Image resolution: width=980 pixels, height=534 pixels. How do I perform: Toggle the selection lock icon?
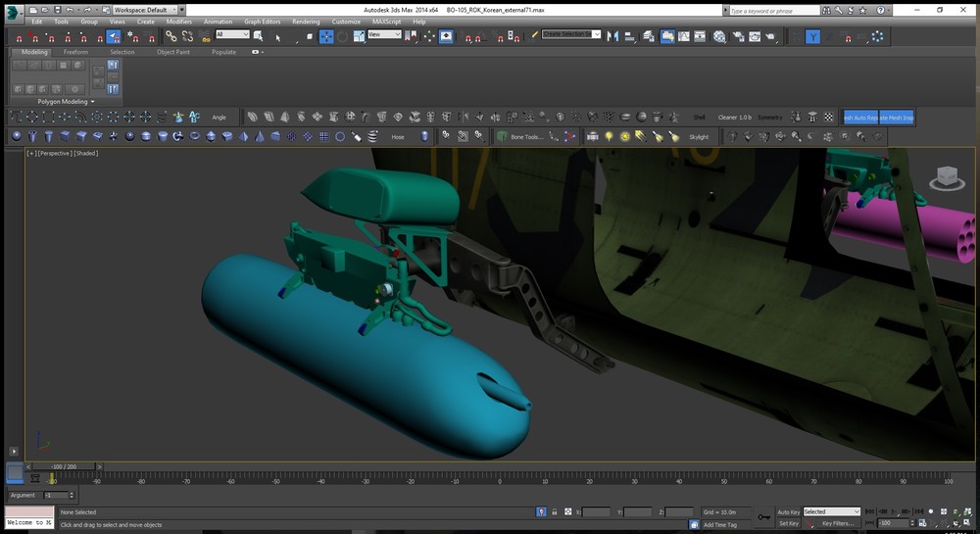tap(555, 511)
